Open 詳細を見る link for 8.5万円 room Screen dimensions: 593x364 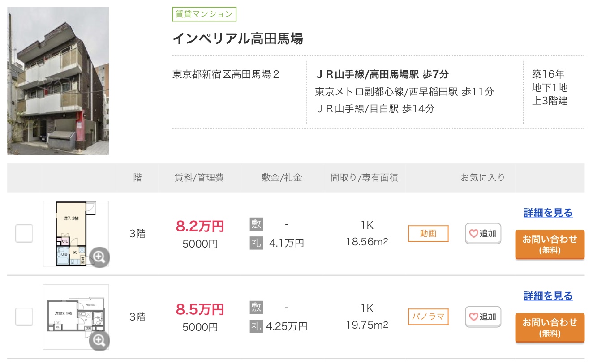coord(548,296)
